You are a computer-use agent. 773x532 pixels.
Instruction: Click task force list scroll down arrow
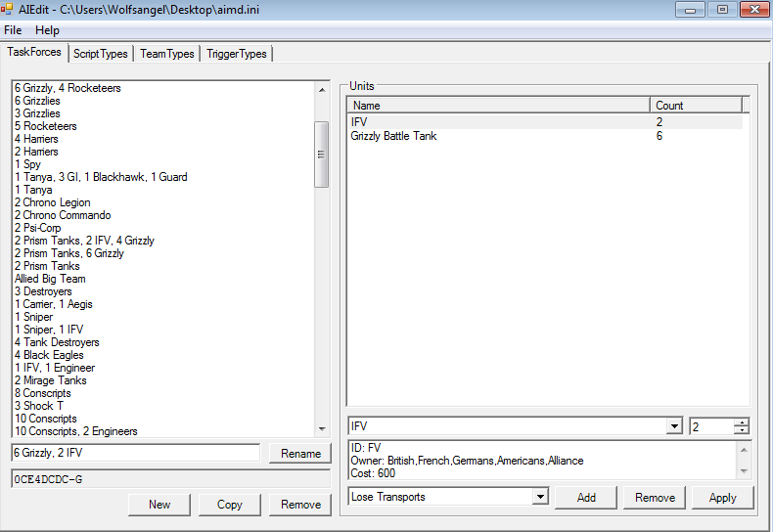322,429
